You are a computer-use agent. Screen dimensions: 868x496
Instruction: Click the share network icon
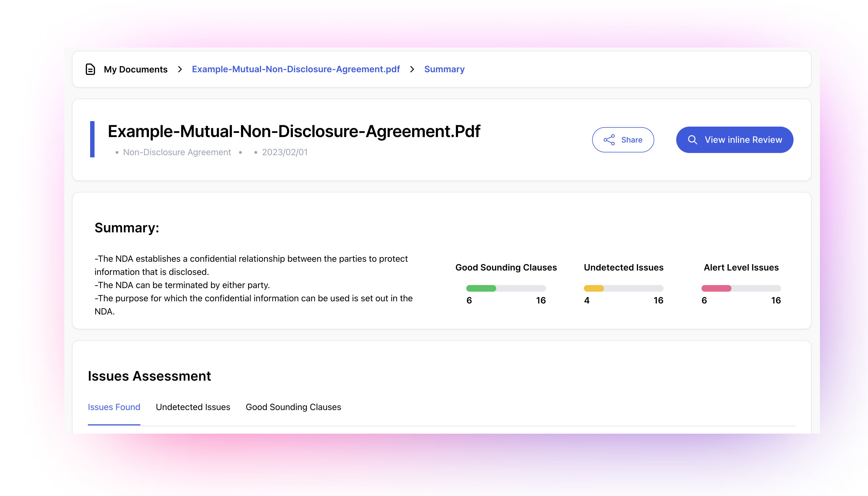[x=609, y=140]
